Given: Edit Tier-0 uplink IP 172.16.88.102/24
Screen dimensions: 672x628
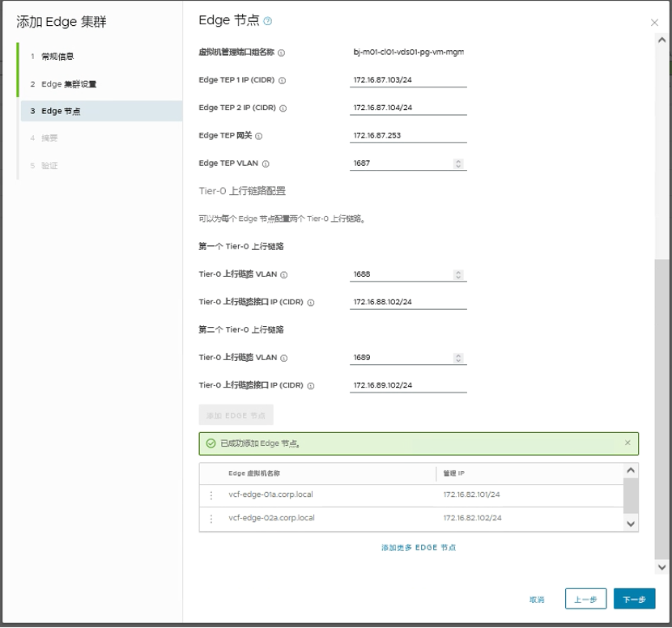Looking at the screenshot, I should (x=408, y=303).
